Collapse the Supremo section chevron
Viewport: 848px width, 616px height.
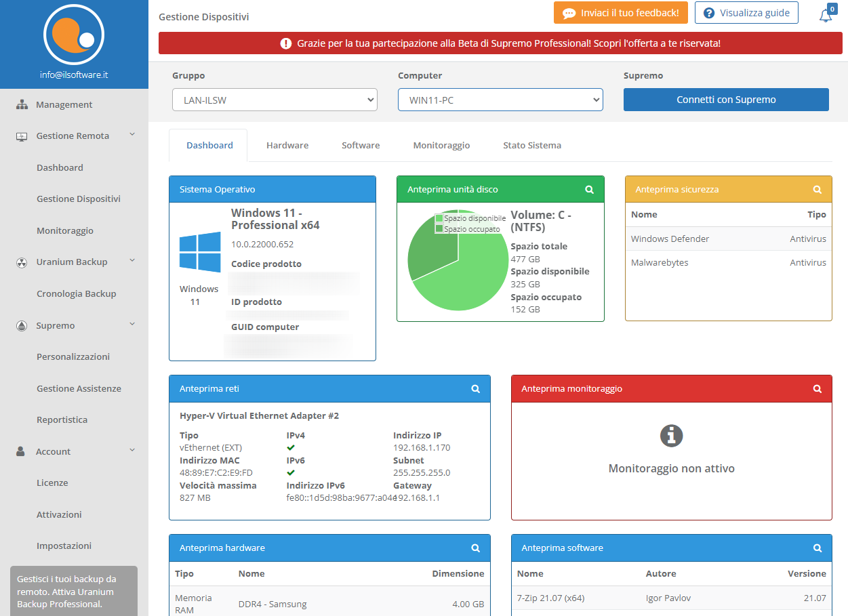pyautogui.click(x=132, y=325)
